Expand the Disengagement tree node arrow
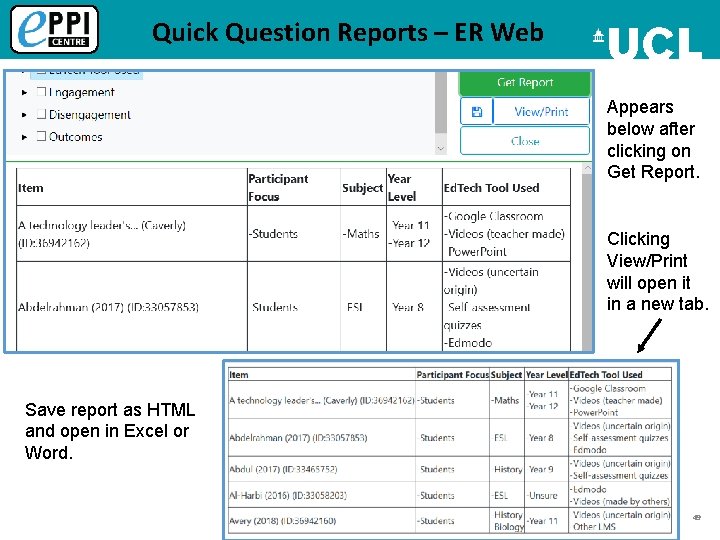 (x=24, y=114)
